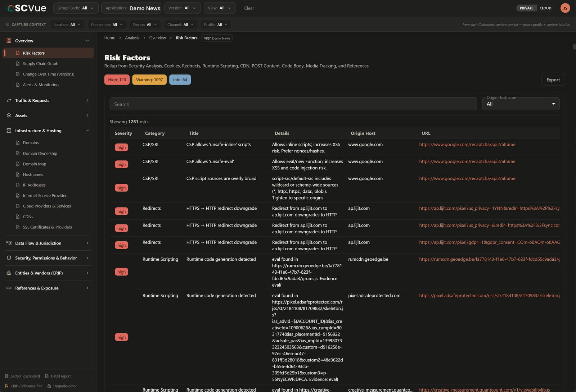
Task: Click the Risk Factors search field
Action: click(293, 104)
